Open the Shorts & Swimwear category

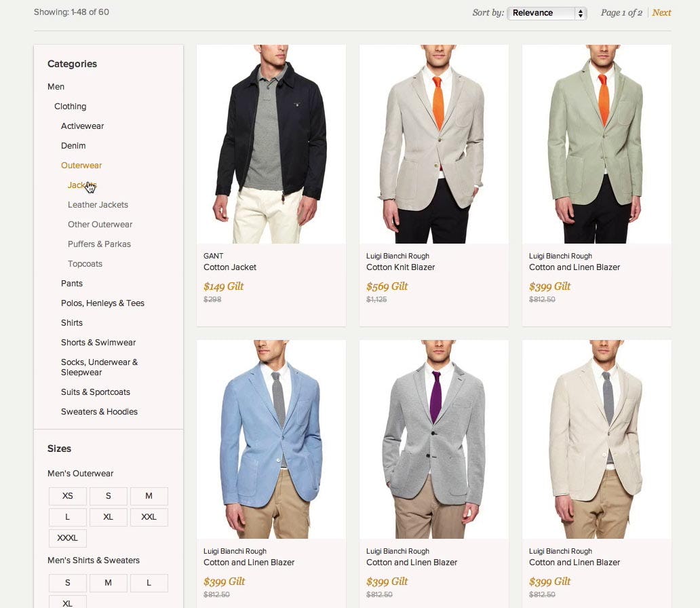coord(98,343)
